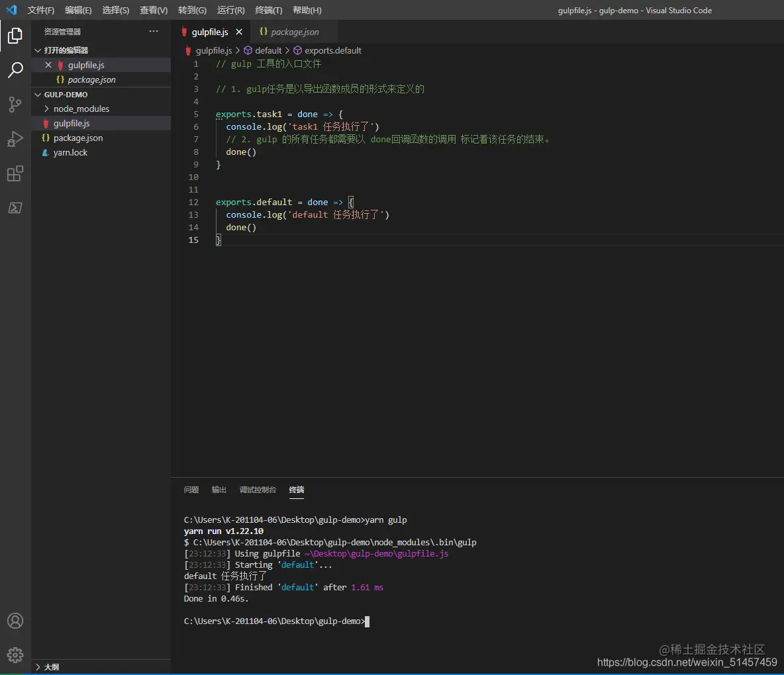Open the Manage gear icon
Viewport: 784px width, 675px height.
15,655
